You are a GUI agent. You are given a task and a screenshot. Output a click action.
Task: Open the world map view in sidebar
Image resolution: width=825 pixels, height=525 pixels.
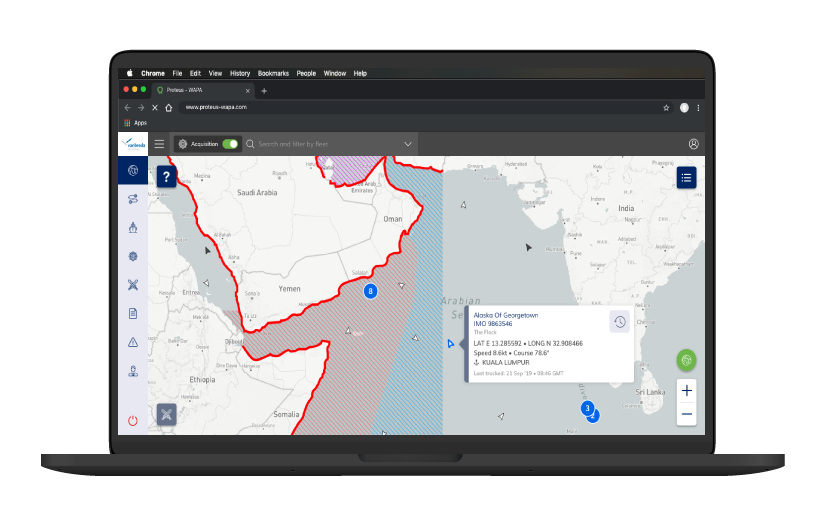point(133,170)
